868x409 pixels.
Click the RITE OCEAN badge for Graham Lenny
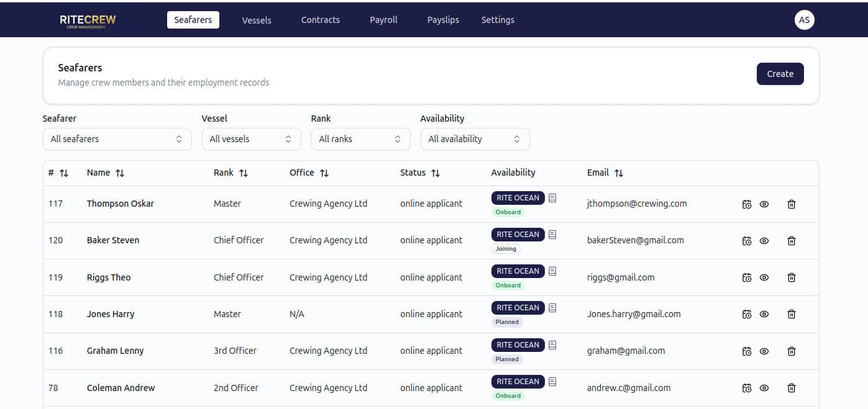click(x=518, y=345)
